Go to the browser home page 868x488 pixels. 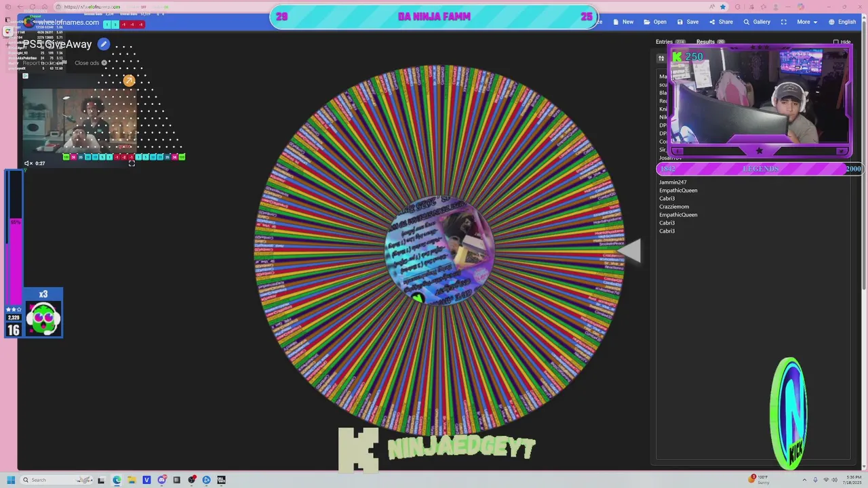(44, 7)
